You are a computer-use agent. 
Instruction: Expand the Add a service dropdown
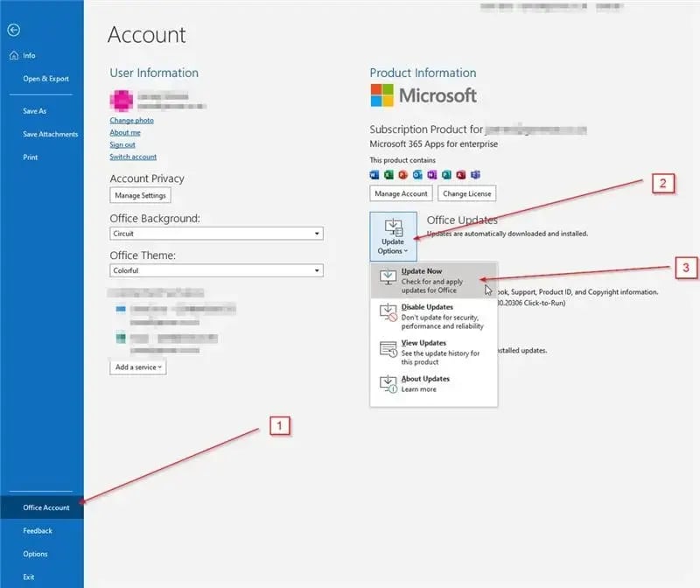pyautogui.click(x=138, y=367)
